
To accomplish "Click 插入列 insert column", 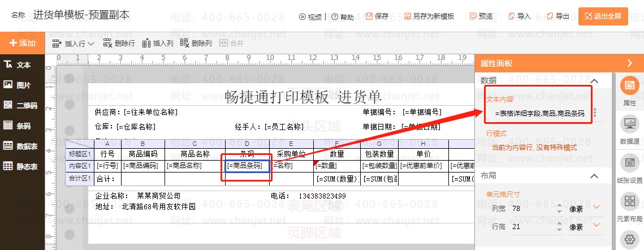I will click(x=158, y=43).
